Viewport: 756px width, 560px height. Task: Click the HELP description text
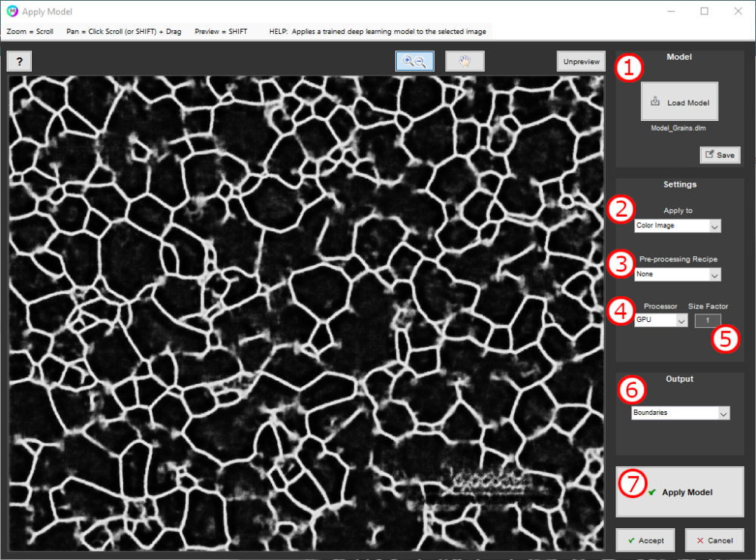click(x=377, y=31)
